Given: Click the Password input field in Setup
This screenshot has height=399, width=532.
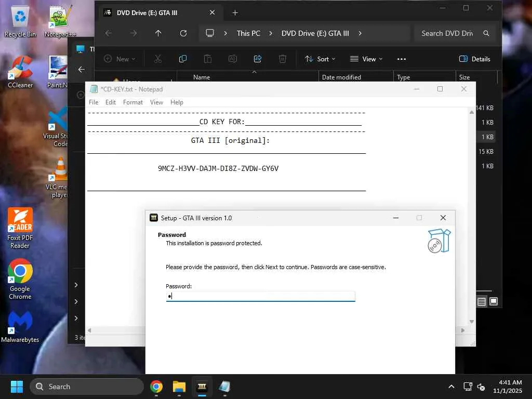Looking at the screenshot, I should 261,296.
